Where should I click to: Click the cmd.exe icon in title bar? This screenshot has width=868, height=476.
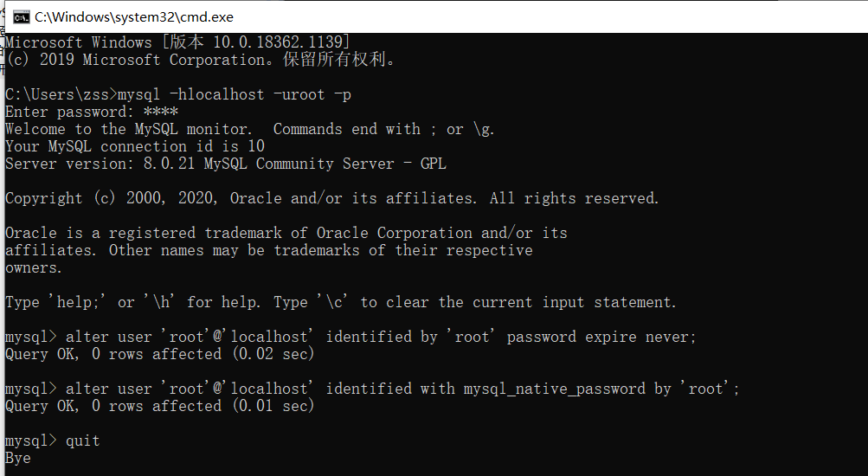pyautogui.click(x=23, y=16)
